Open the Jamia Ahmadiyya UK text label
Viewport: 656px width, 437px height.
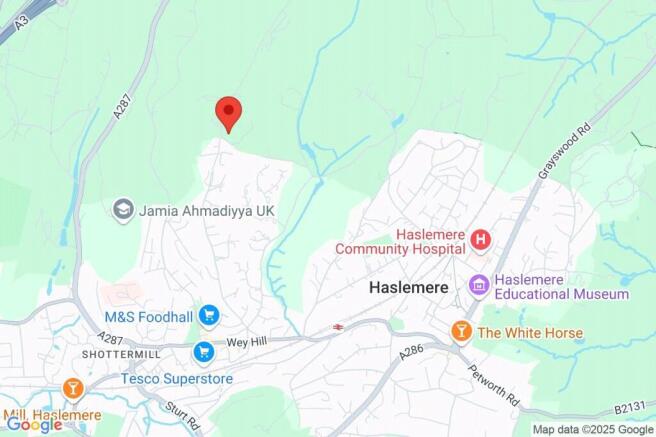point(207,210)
